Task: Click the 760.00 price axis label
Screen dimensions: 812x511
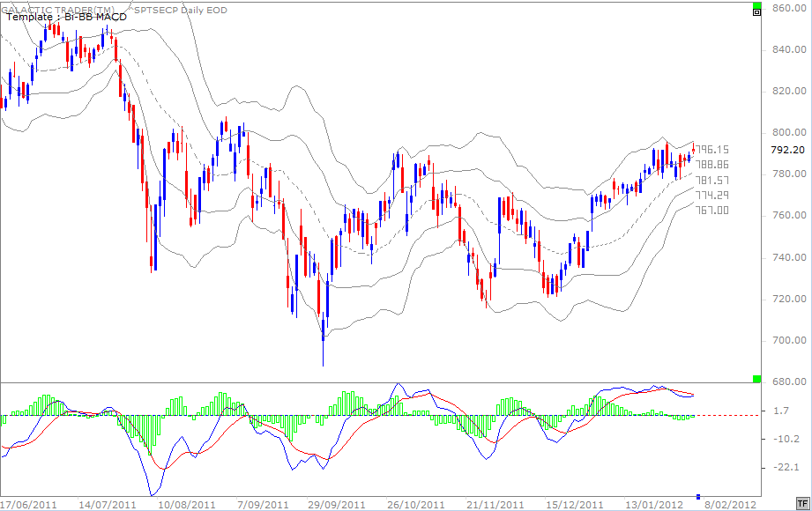Action: pyautogui.click(x=789, y=215)
